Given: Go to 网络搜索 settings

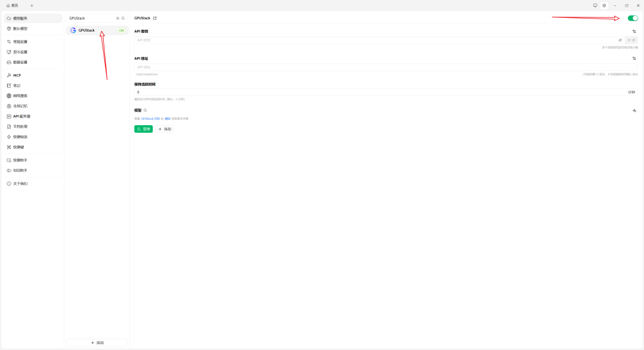Looking at the screenshot, I should click(x=20, y=95).
